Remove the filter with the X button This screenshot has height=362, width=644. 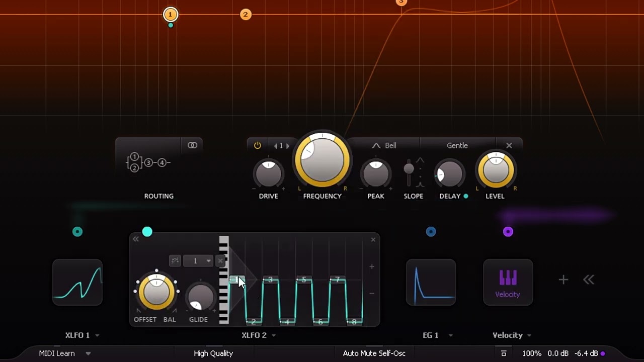[x=509, y=145]
